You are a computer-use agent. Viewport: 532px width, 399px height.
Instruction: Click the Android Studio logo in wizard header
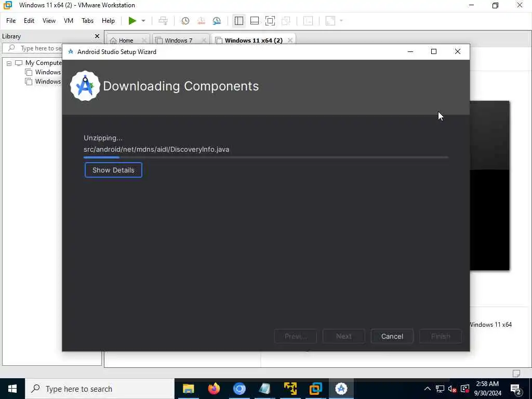85,86
